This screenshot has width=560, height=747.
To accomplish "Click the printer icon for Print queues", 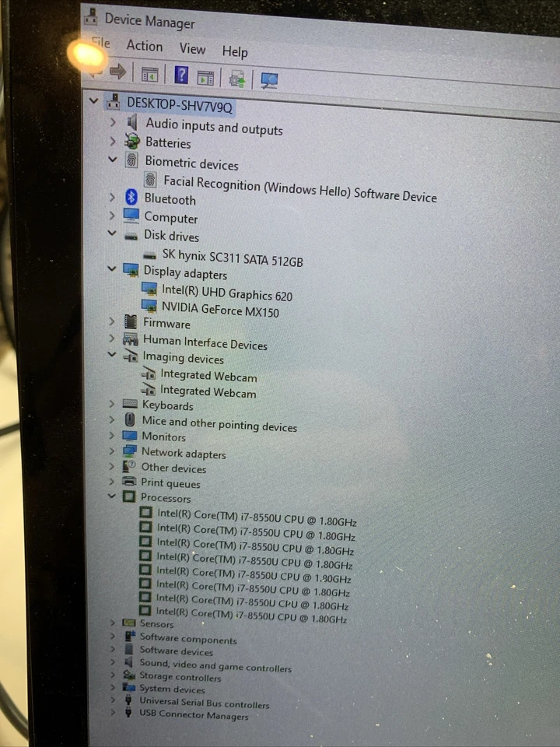I will pyautogui.click(x=129, y=481).
